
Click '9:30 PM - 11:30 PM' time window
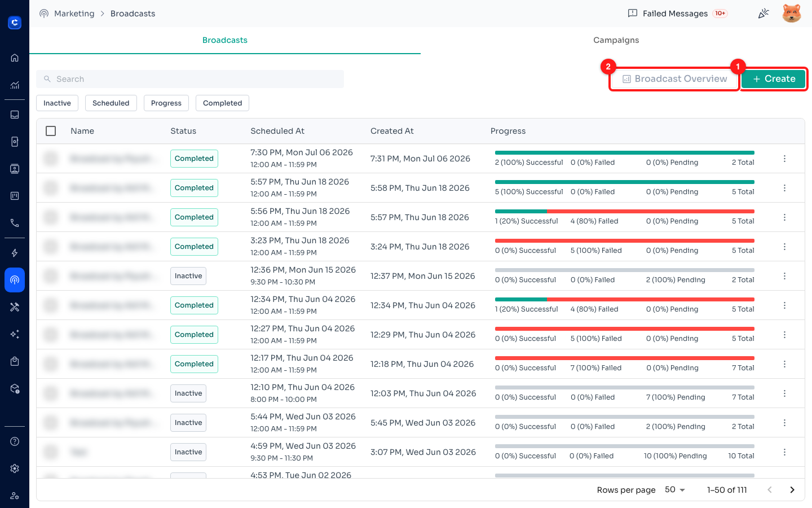point(281,458)
